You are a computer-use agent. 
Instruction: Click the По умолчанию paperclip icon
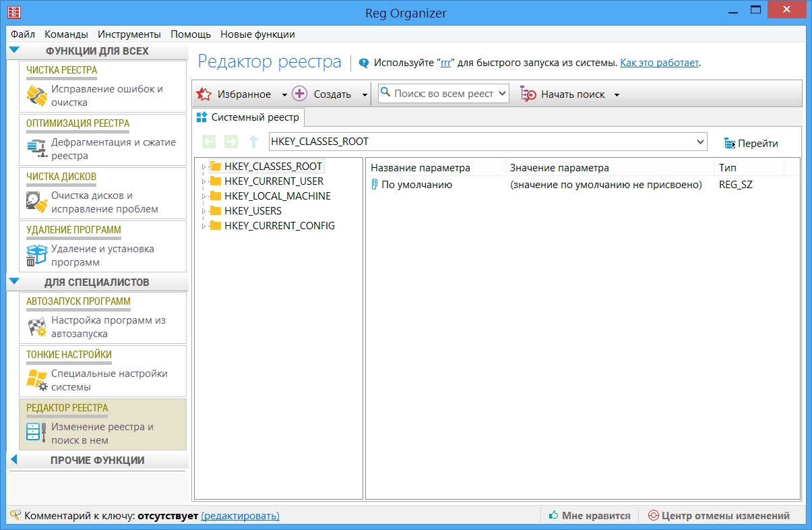coord(375,184)
